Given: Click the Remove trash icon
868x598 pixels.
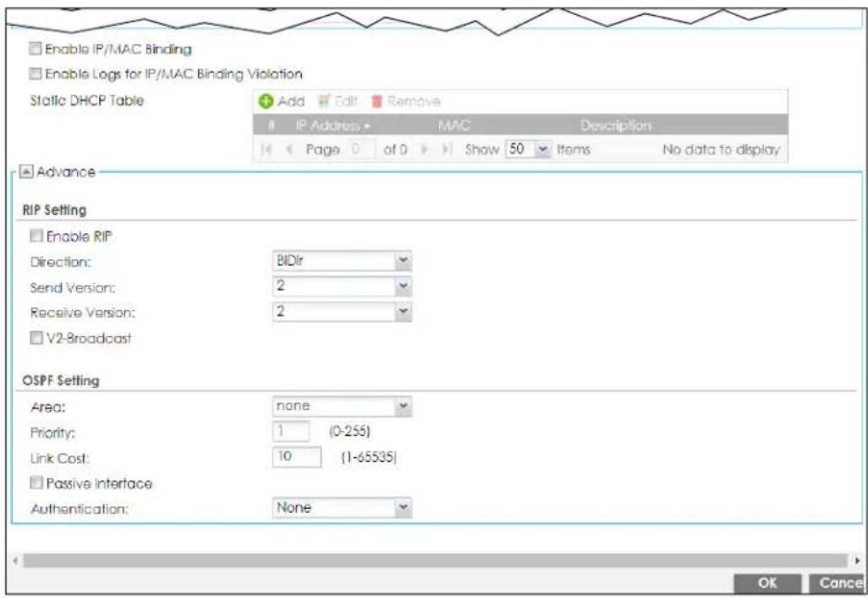Looking at the screenshot, I should (x=377, y=101).
